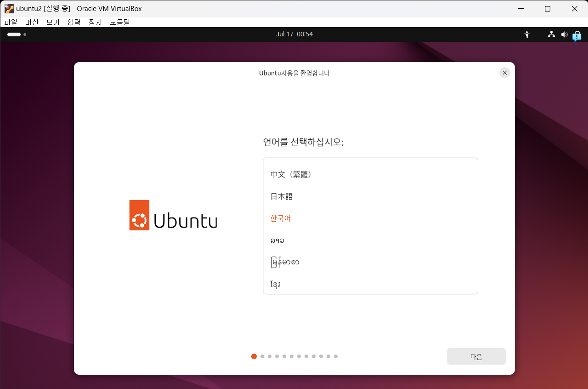The height and width of the screenshot is (389, 588).
Task: Open the 파일 menu in VirtualBox
Action: pyautogui.click(x=11, y=22)
